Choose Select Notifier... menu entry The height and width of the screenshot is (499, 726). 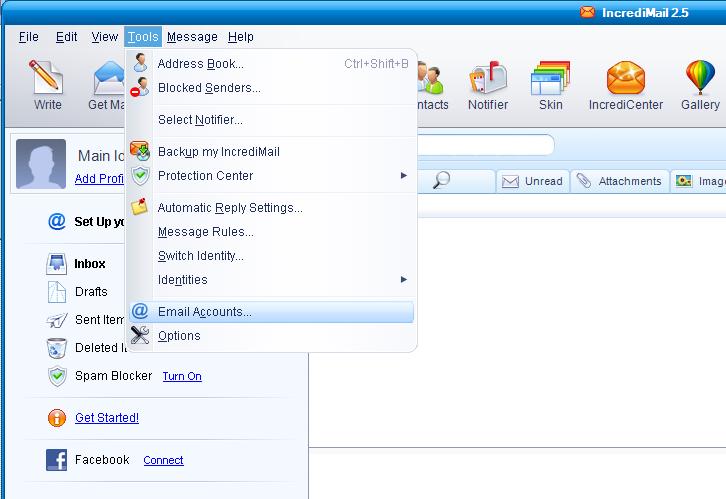click(x=271, y=120)
